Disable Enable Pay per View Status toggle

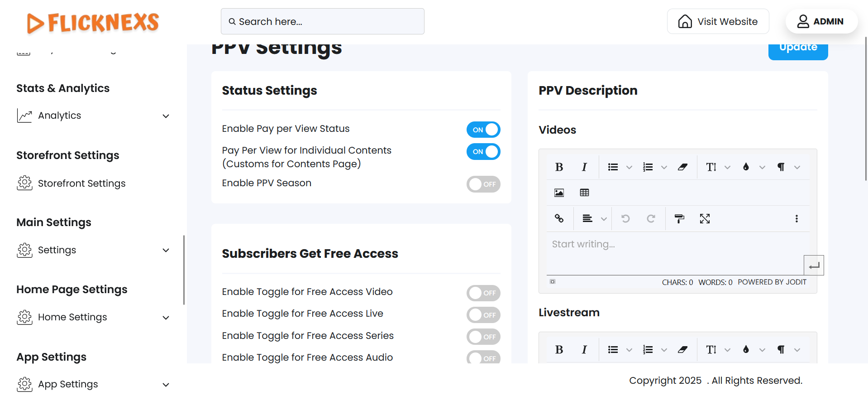pos(483,130)
